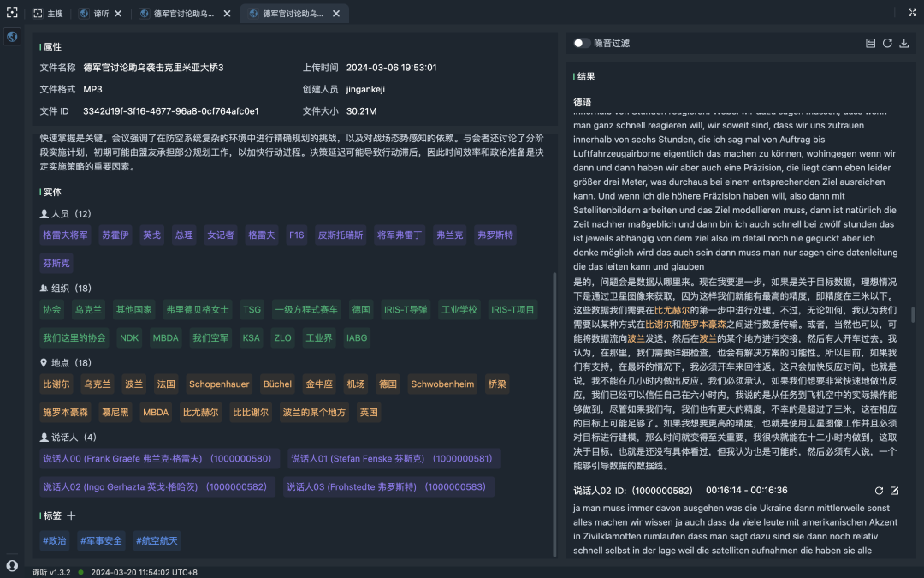The width and height of the screenshot is (924, 578).
Task: Click the plus icon next to 标签
Action: (x=72, y=515)
